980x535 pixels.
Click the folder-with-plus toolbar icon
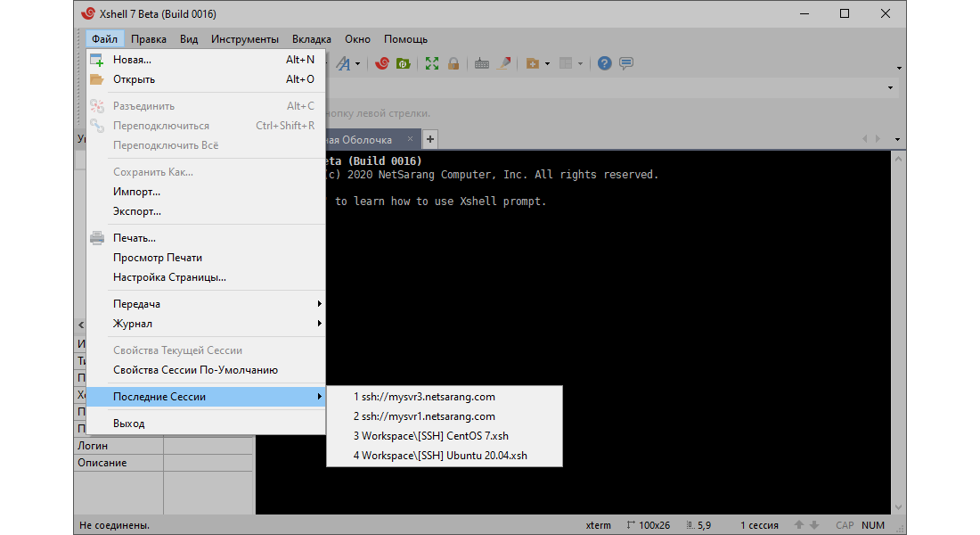pos(533,63)
